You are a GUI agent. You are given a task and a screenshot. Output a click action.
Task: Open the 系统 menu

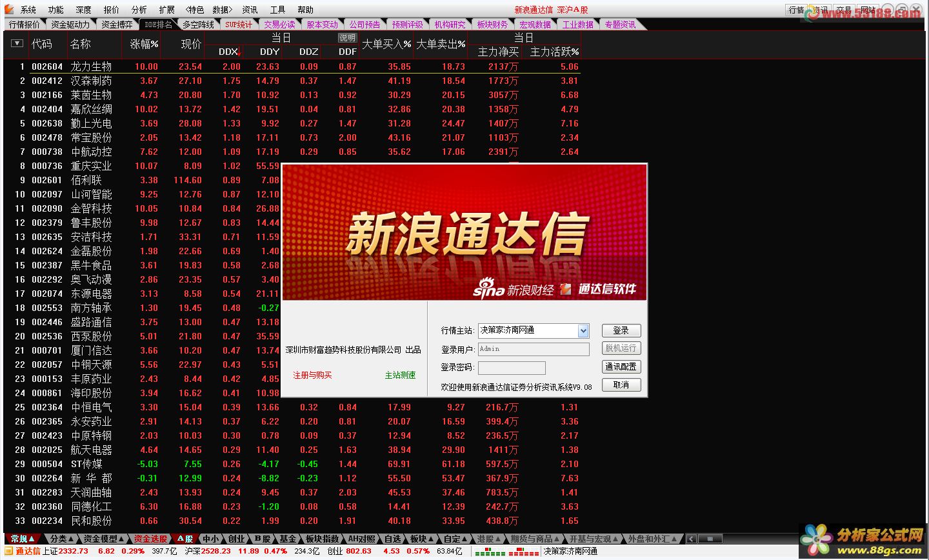(x=28, y=10)
